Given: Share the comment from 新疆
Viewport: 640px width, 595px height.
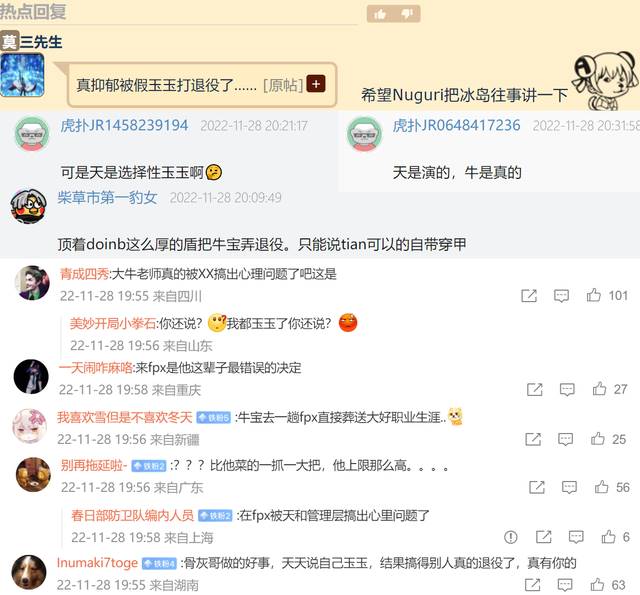Looking at the screenshot, I should click(x=533, y=439).
